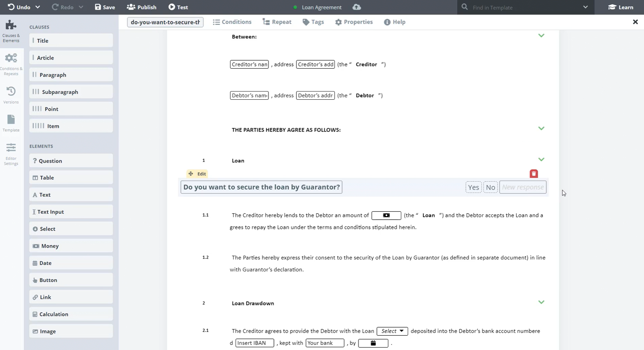Add an Article clause

pos(71,57)
